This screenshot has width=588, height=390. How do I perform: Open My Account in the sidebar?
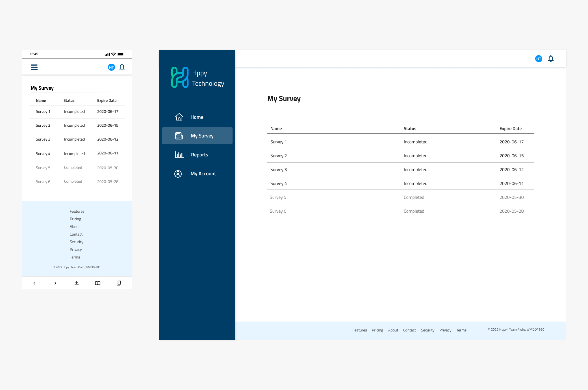pyautogui.click(x=203, y=174)
